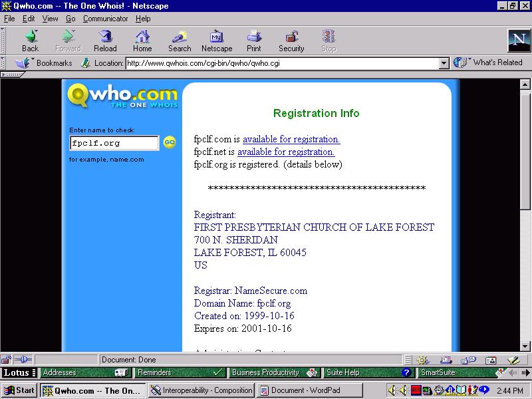Open the Location URL history dropdown

(444, 63)
